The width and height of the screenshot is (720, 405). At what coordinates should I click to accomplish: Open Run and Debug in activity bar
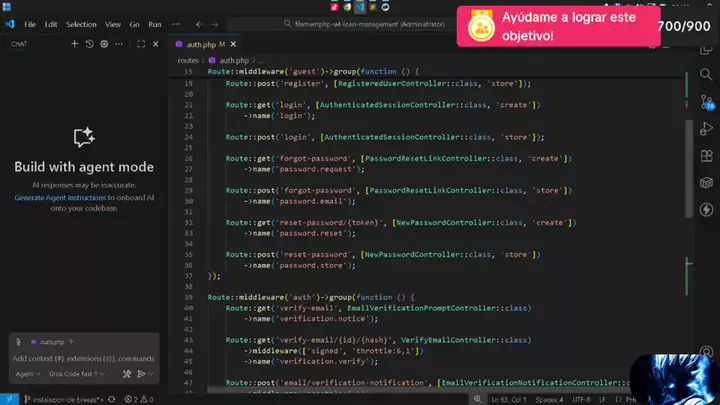pos(706,128)
